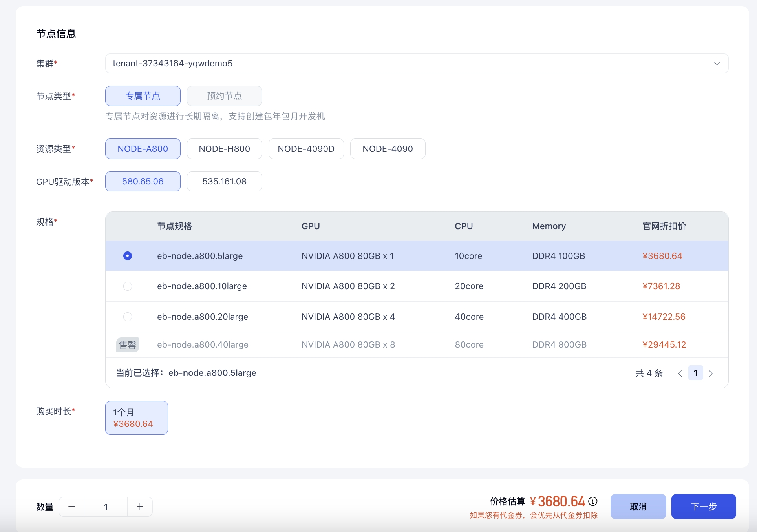Click the quantity input field
This screenshot has width=757, height=532.
(x=106, y=506)
